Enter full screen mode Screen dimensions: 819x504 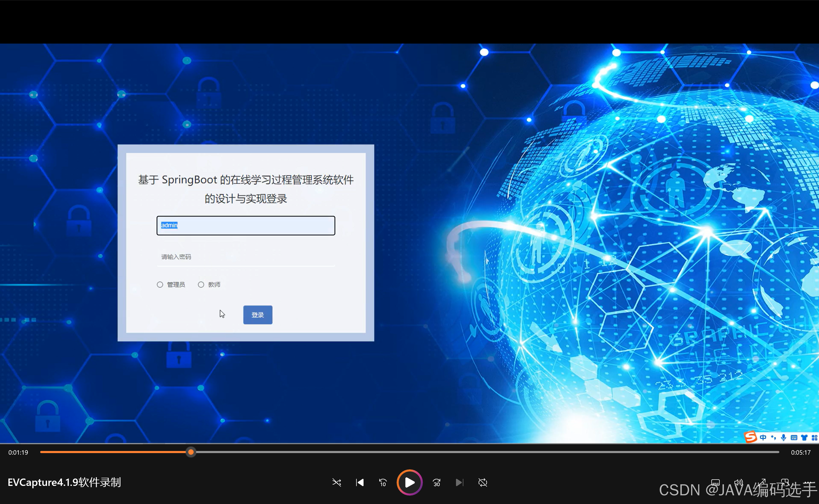762,482
